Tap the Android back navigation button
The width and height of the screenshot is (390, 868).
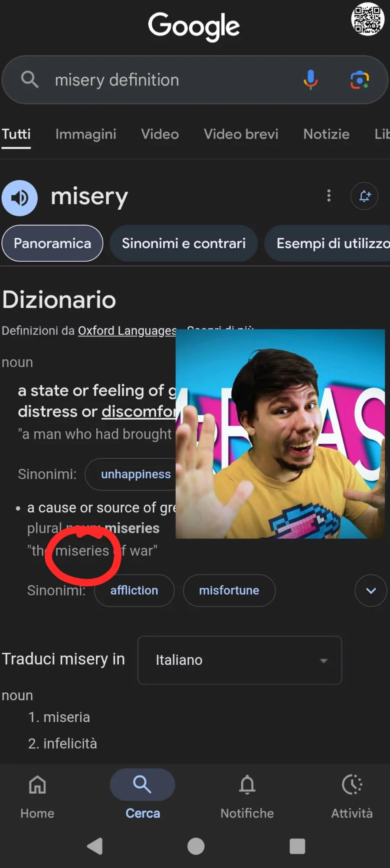[x=95, y=846]
